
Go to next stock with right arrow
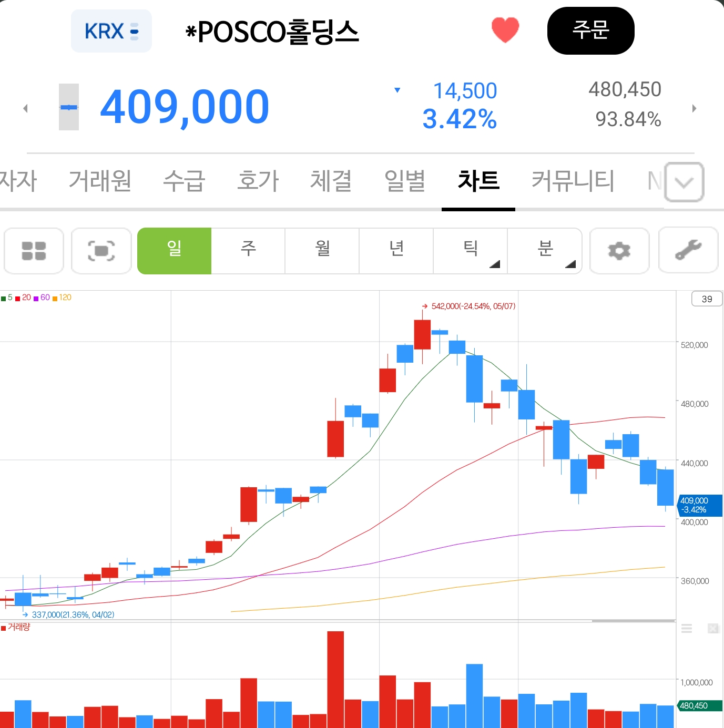[x=694, y=108]
